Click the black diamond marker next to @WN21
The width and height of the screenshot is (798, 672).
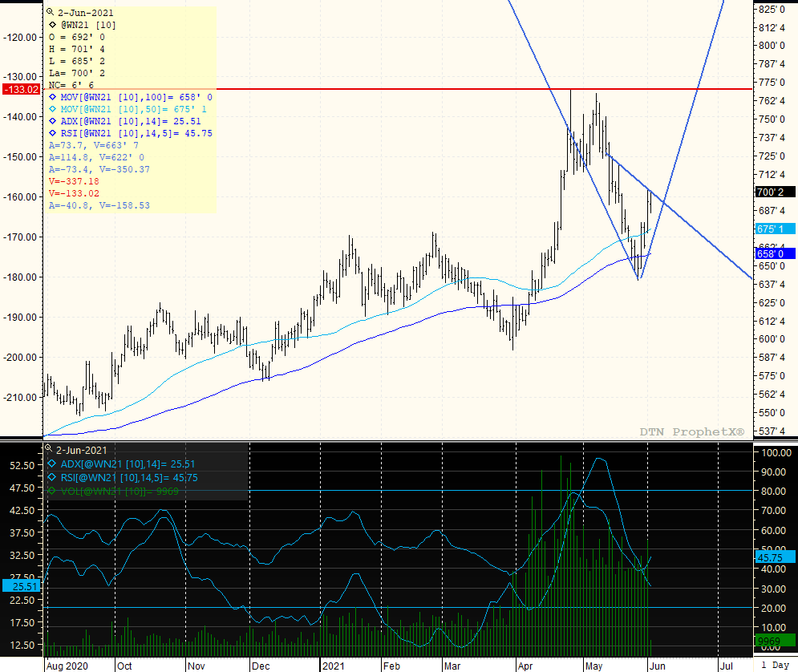[x=52, y=26]
